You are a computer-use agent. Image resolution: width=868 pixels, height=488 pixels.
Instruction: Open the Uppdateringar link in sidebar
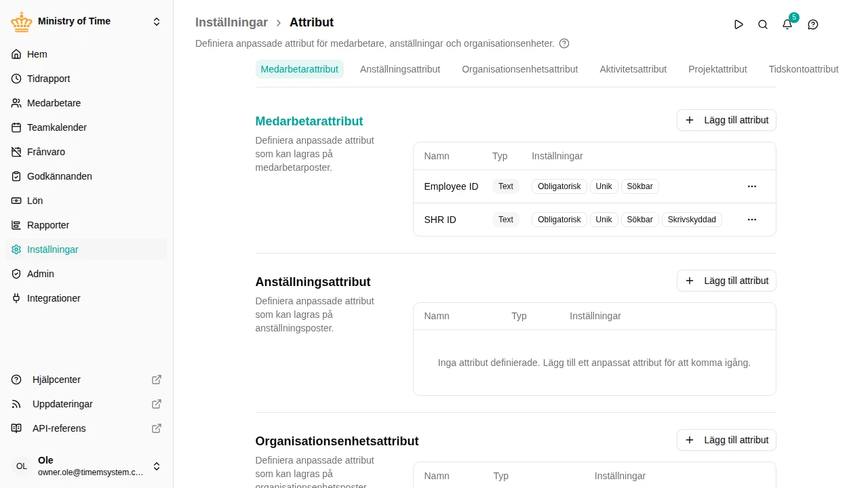pos(86,404)
